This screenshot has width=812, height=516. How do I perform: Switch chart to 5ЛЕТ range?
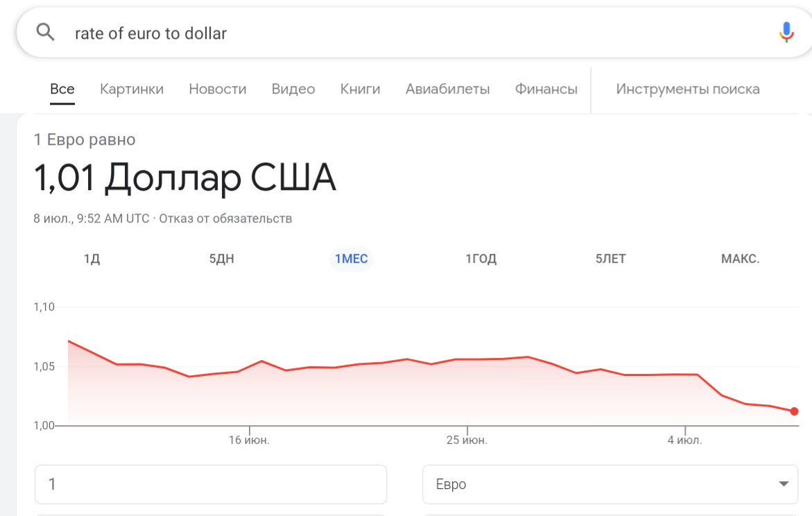pos(610,259)
